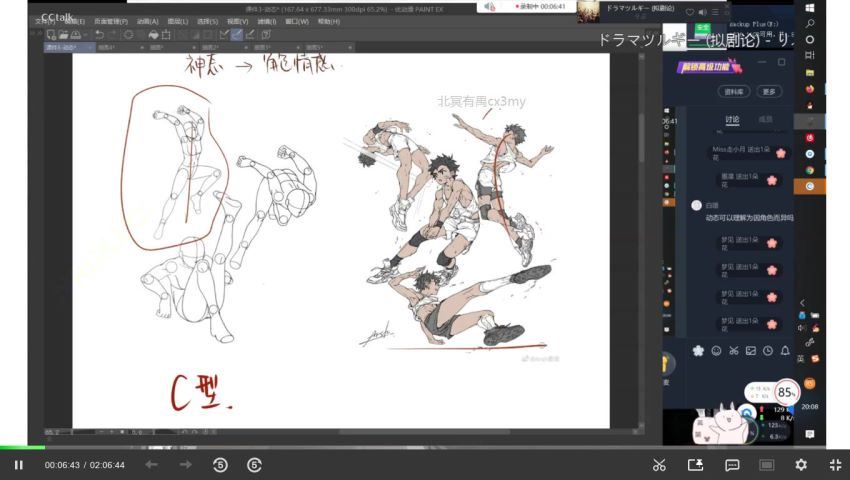
Task: Open the playlist lines icon in music widget
Action: click(x=716, y=12)
